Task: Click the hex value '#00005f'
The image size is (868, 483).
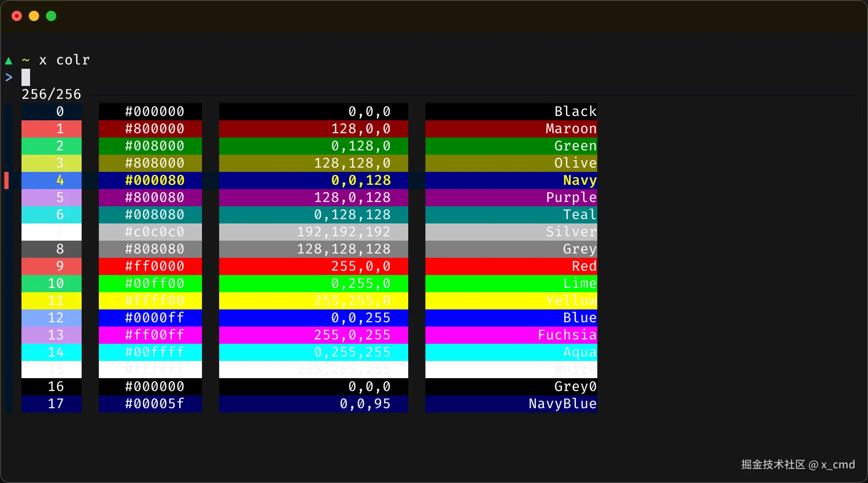Action: (155, 404)
